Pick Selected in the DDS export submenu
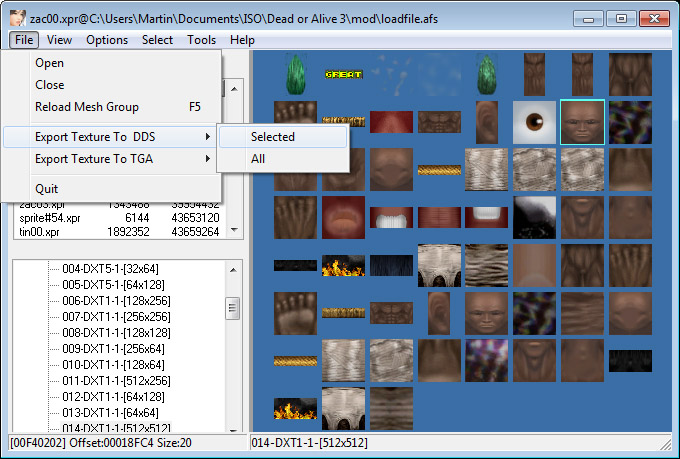This screenshot has width=680, height=459. pyautogui.click(x=283, y=137)
